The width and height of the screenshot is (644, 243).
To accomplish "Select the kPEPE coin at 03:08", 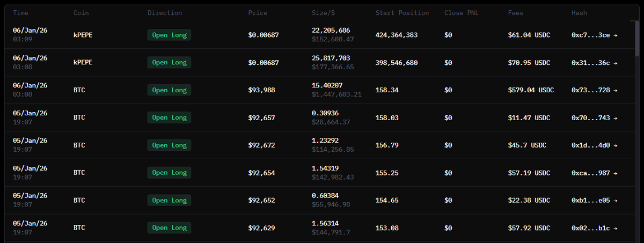I will pos(83,63).
